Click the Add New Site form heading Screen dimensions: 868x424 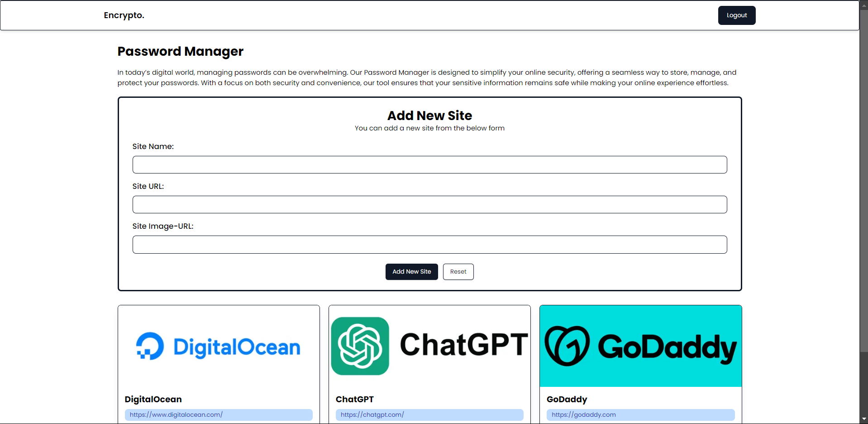[x=429, y=116]
